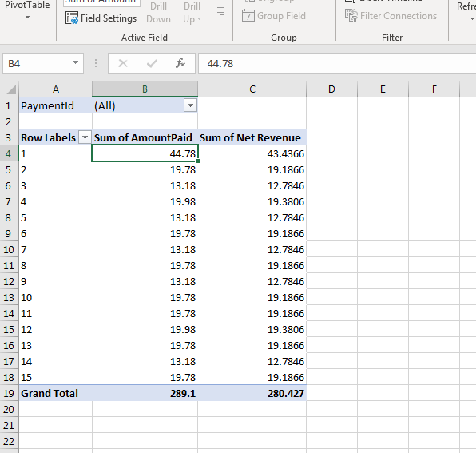476x453 pixels.
Task: Confirm entry with the checkmark icon
Action: tap(152, 63)
